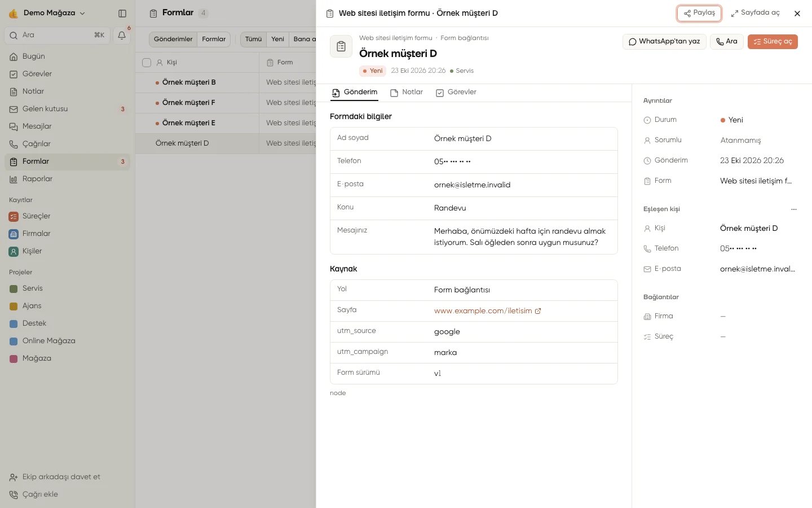
Task: Close the form detail panel
Action: click(x=797, y=14)
